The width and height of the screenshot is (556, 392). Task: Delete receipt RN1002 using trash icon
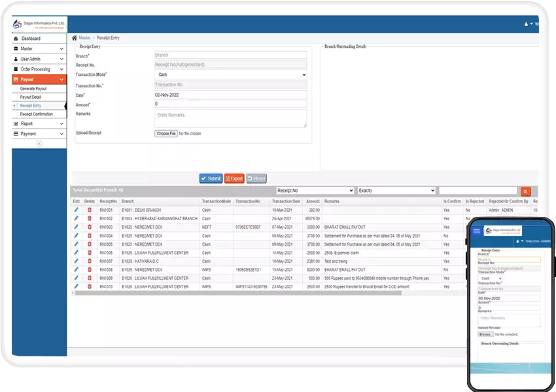pyautogui.click(x=90, y=218)
